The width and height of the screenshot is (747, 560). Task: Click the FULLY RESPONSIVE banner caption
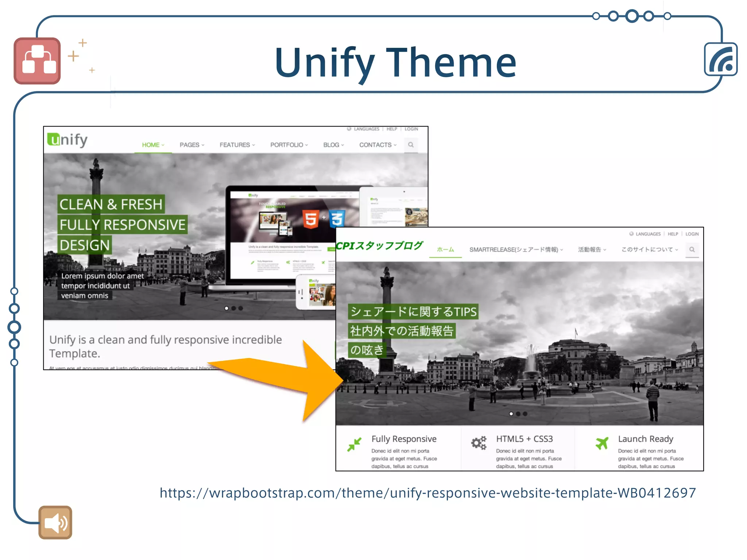(123, 225)
